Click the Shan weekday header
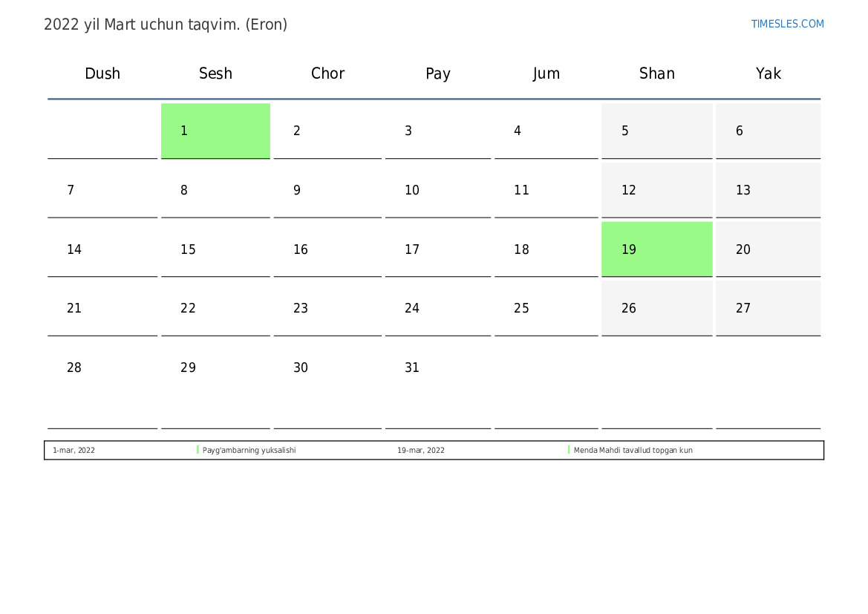 [656, 74]
